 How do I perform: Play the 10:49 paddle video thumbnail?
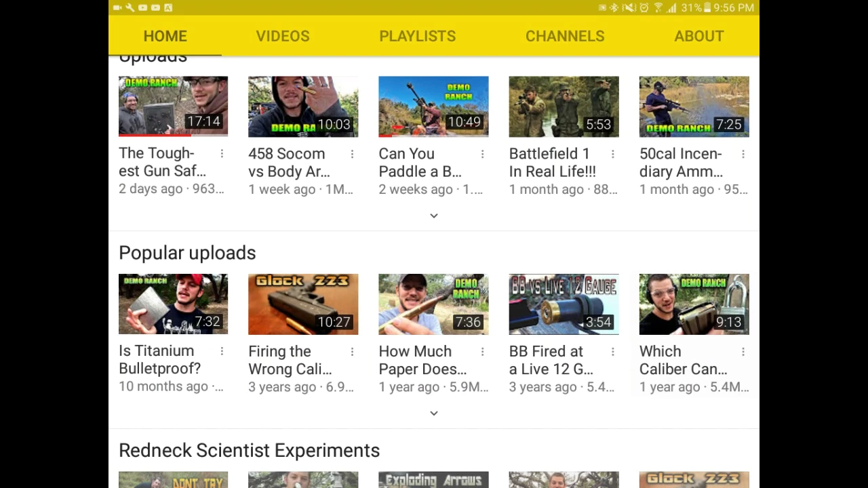(x=433, y=106)
